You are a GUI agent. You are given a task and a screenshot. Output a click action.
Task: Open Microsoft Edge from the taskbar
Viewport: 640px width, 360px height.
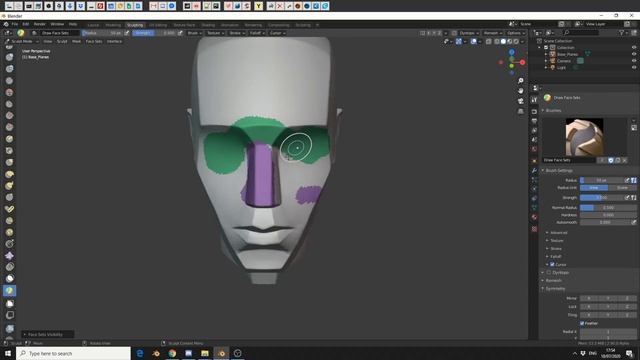[140, 353]
